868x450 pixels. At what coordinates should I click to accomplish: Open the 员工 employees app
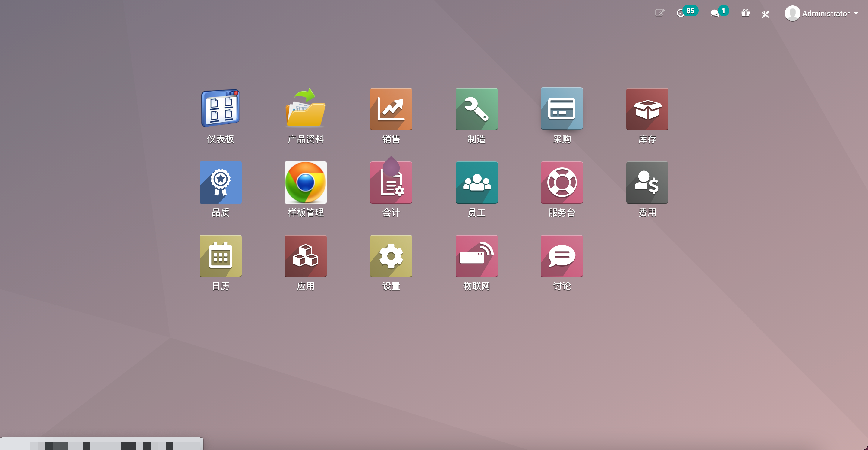(x=476, y=182)
